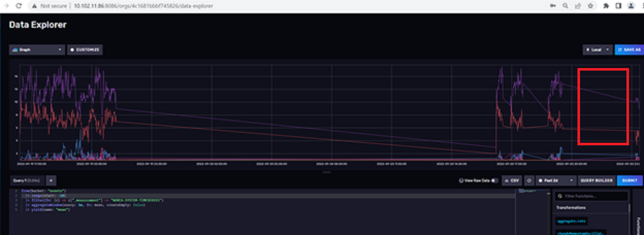This screenshot has width=644, height=235.
Task: Click the Not secure warning icon
Action: (34, 6)
